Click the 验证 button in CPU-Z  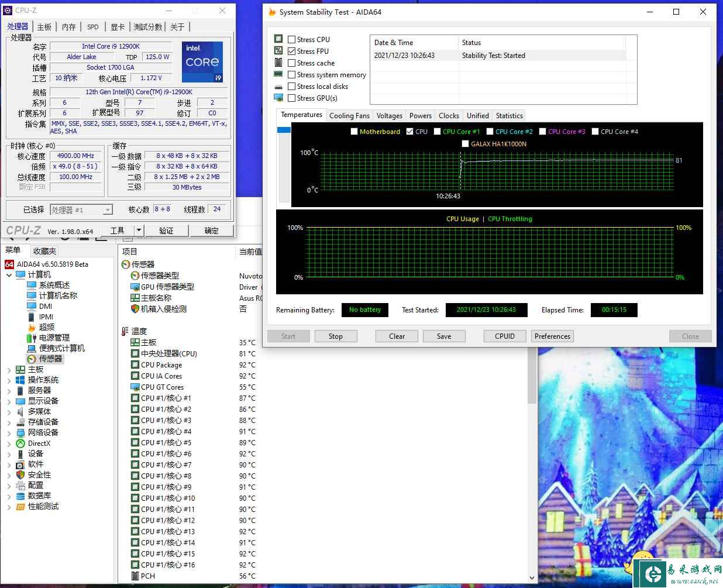(x=166, y=231)
